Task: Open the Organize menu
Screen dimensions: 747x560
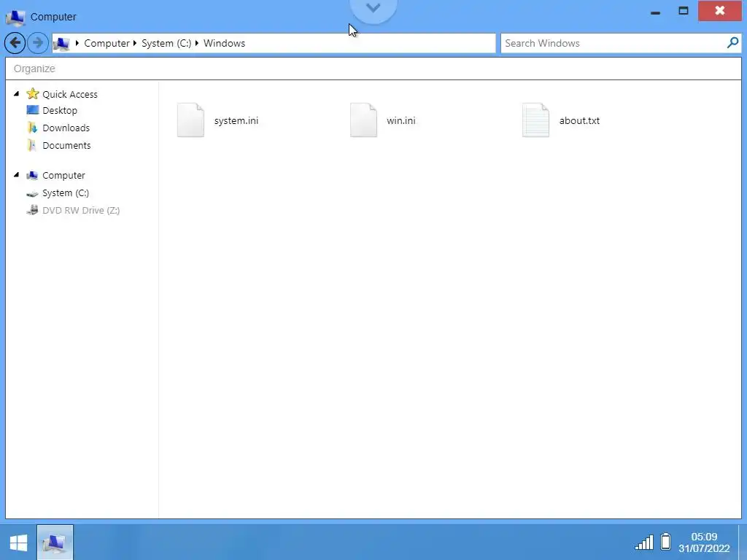Action: tap(34, 69)
